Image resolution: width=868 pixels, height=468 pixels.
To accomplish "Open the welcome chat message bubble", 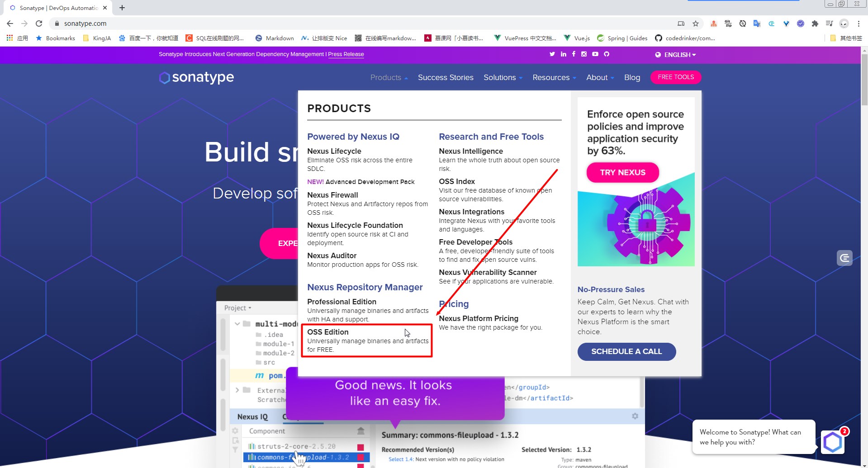I will tap(754, 437).
